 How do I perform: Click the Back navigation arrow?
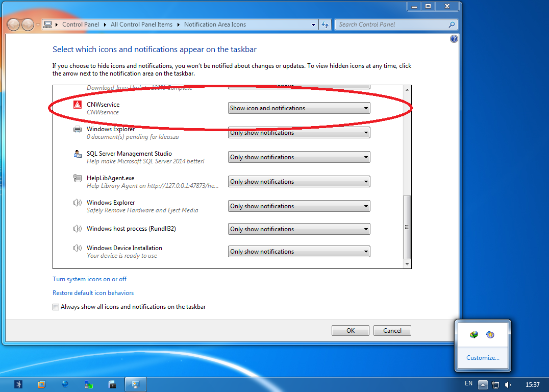tap(14, 24)
